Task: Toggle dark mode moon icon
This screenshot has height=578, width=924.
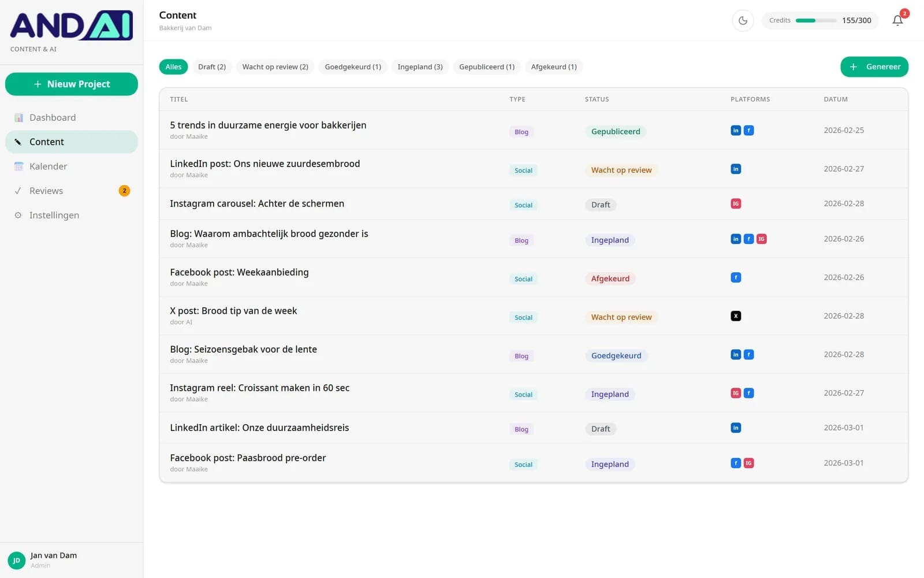Action: [x=743, y=20]
